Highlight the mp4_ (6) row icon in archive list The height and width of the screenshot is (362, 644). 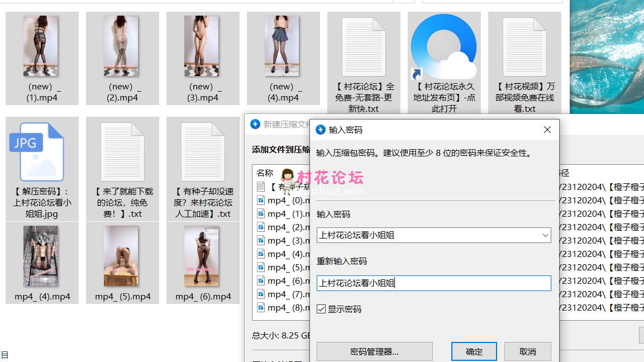[261, 280]
